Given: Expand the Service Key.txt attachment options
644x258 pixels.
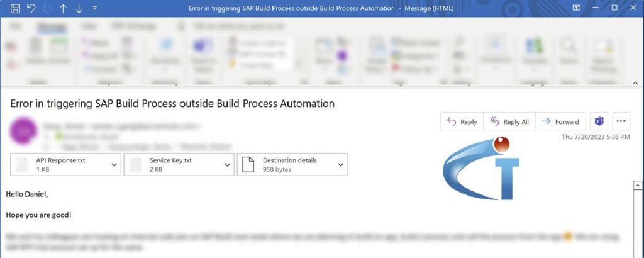Looking at the screenshot, I should coord(227,165).
